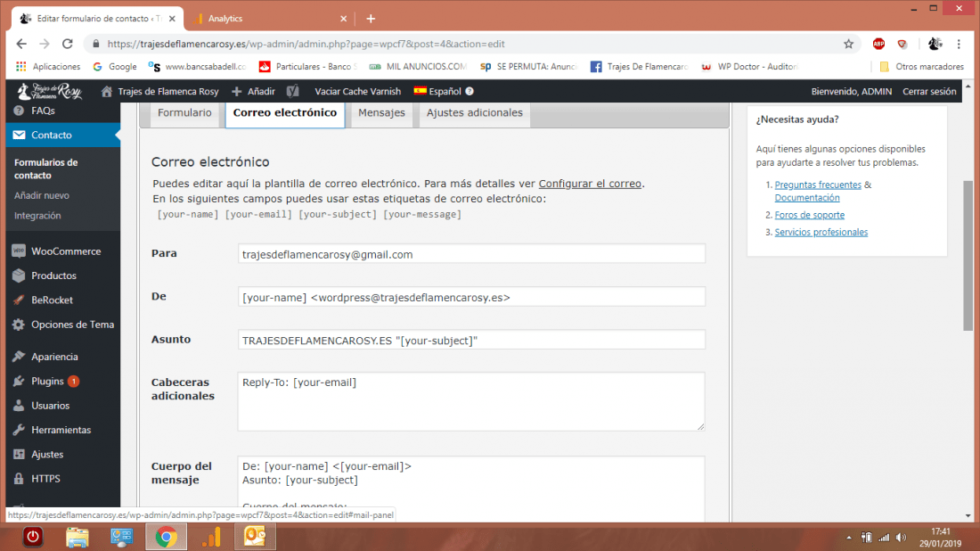The image size is (980, 551).
Task: Click the WP Doctor bookmark
Action: (749, 66)
